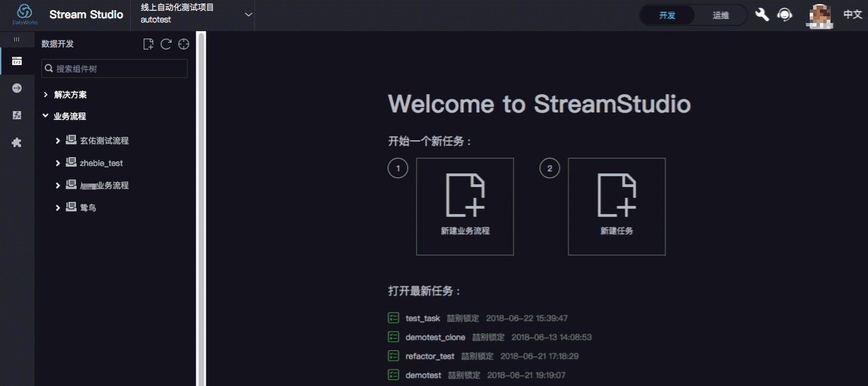Viewport: 868px width, 386px height.
Task: Click the task icon next to demotest 2018-06-21 19:19:07
Action: click(393, 374)
